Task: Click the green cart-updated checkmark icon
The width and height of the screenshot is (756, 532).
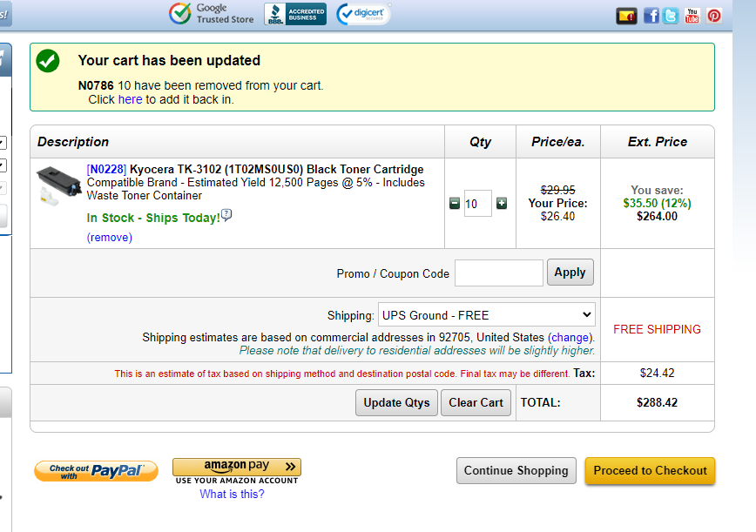Action: pos(48,61)
